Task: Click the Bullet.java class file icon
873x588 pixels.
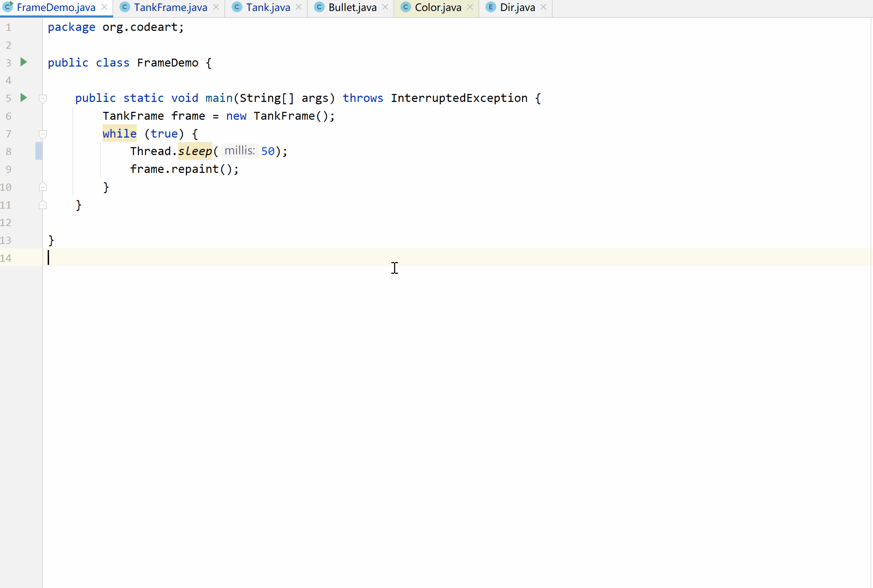Action: [x=319, y=7]
